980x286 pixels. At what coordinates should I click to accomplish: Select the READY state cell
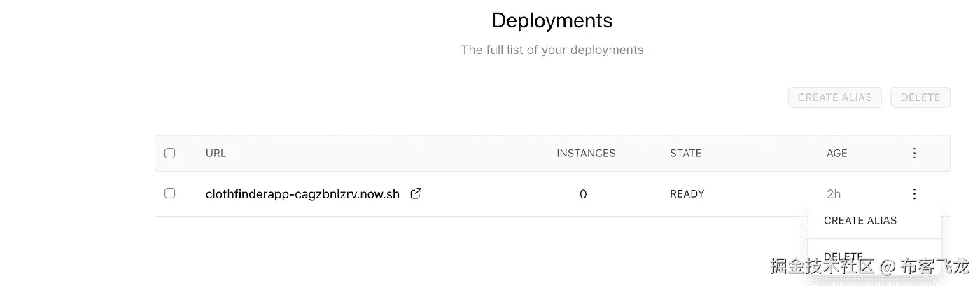point(687,194)
